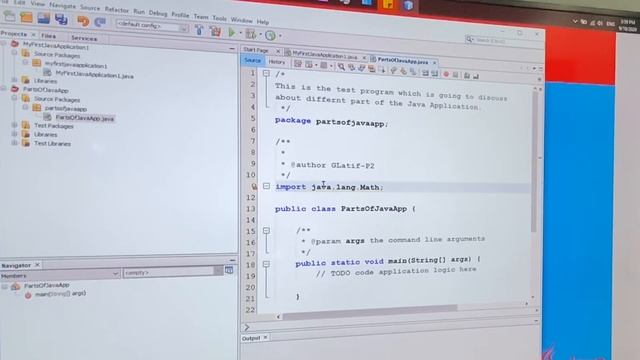Expand the Test Libraries node
This screenshot has width=640, height=360.
click(x=14, y=142)
